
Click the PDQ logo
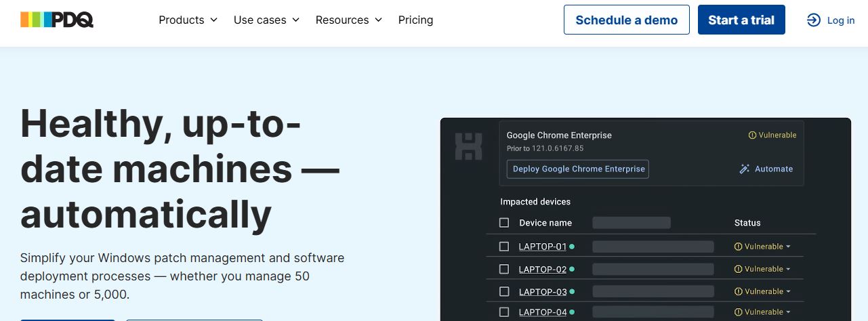pyautogui.click(x=57, y=20)
